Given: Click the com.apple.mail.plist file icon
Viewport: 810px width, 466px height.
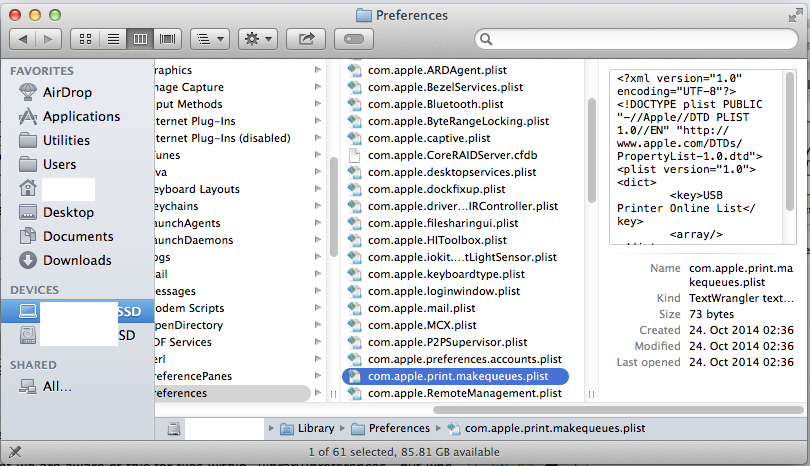Looking at the screenshot, I should pyautogui.click(x=354, y=308).
